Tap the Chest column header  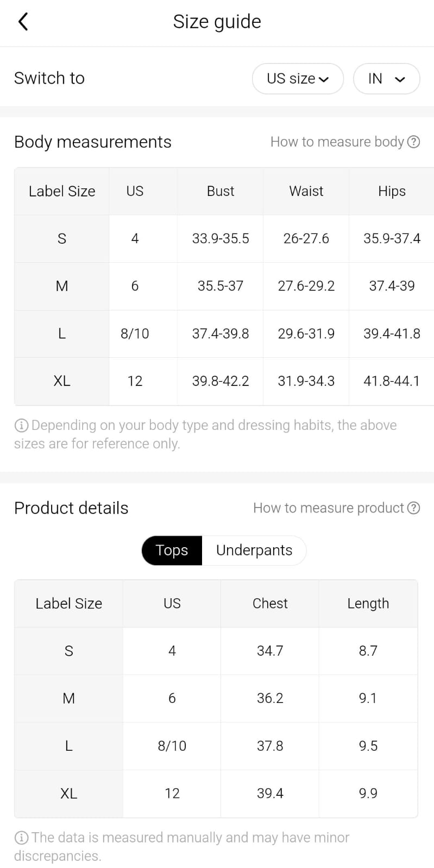pos(270,603)
